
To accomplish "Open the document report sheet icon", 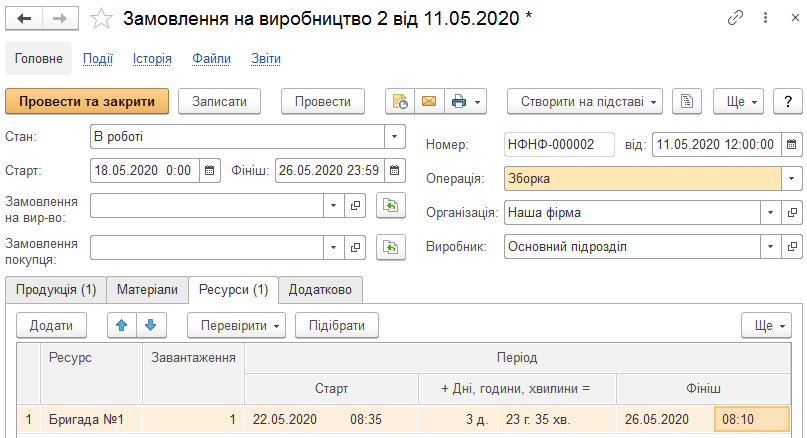I will [x=687, y=101].
